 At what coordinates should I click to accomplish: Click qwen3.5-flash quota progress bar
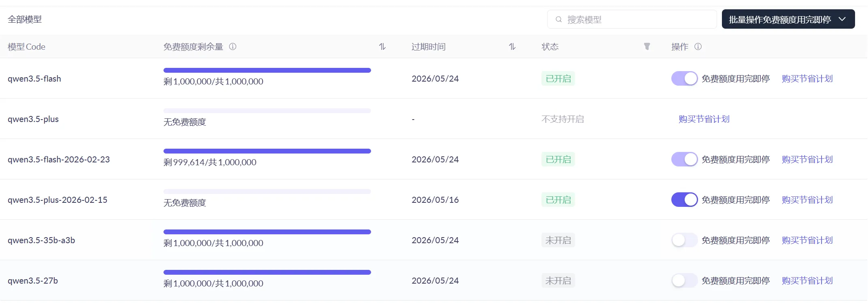267,70
